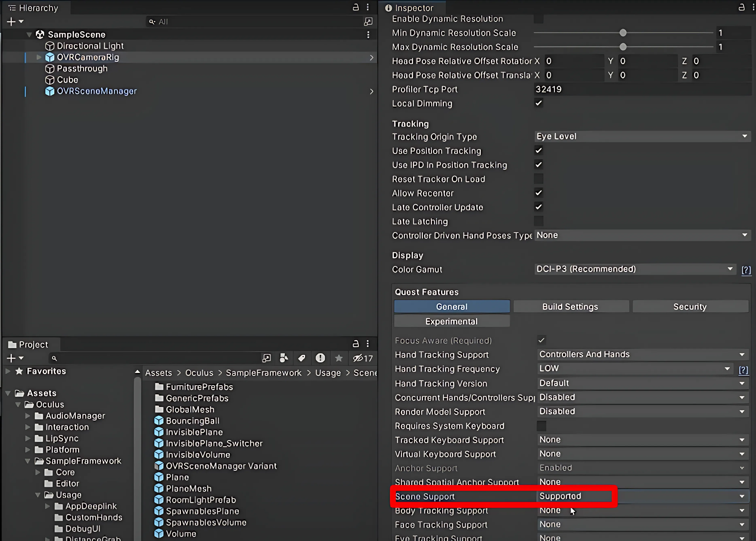Enable the Reset Tracker On Load checkbox

tap(538, 179)
